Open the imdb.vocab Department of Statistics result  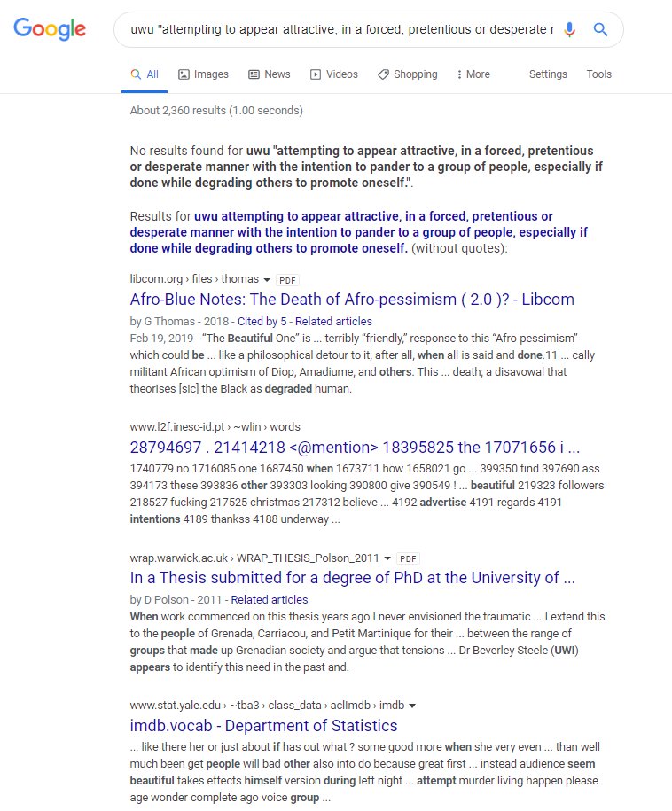click(x=263, y=726)
